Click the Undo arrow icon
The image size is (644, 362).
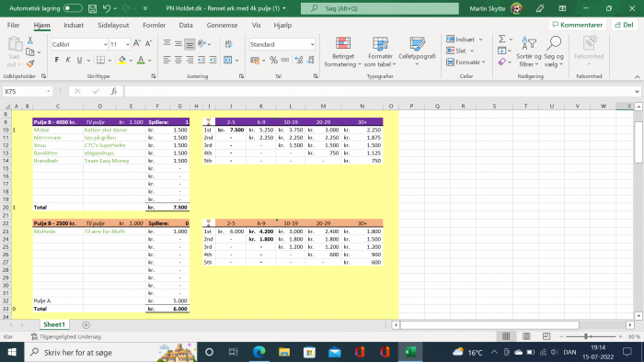(107, 8)
